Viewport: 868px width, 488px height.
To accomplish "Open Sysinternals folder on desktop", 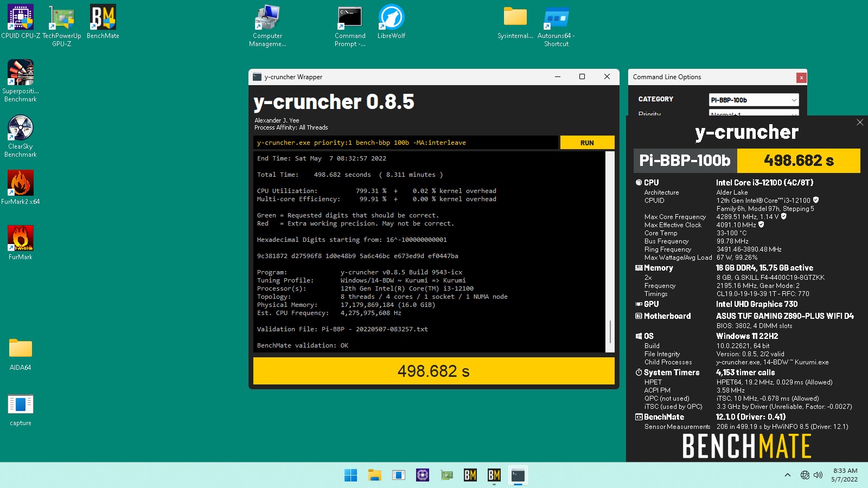I will tap(515, 22).
